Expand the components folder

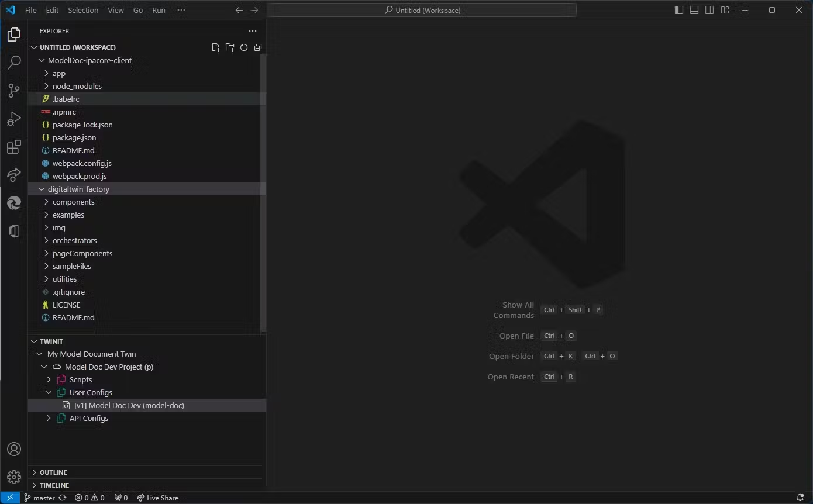46,202
